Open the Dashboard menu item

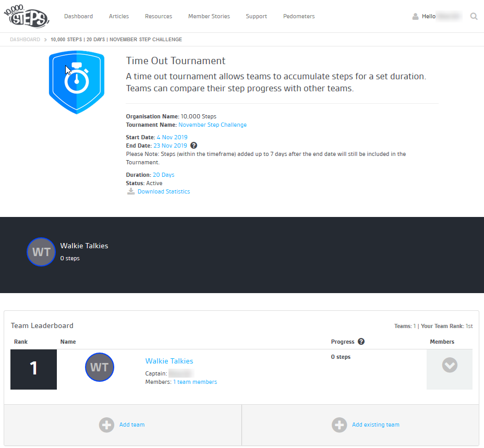tap(78, 16)
